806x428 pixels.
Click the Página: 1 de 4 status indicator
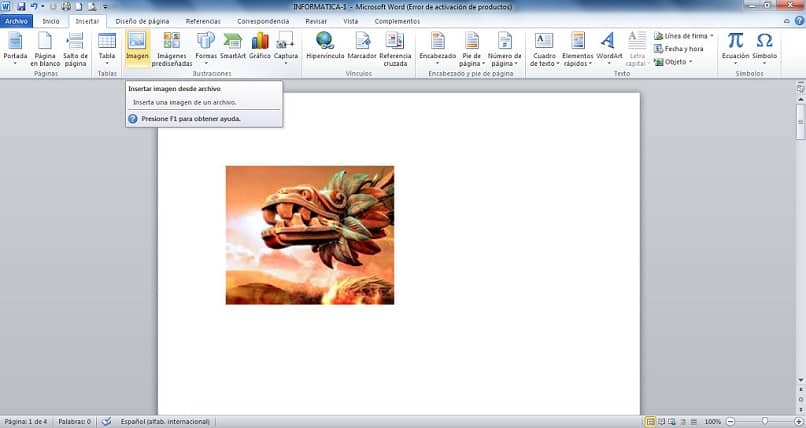(26, 421)
